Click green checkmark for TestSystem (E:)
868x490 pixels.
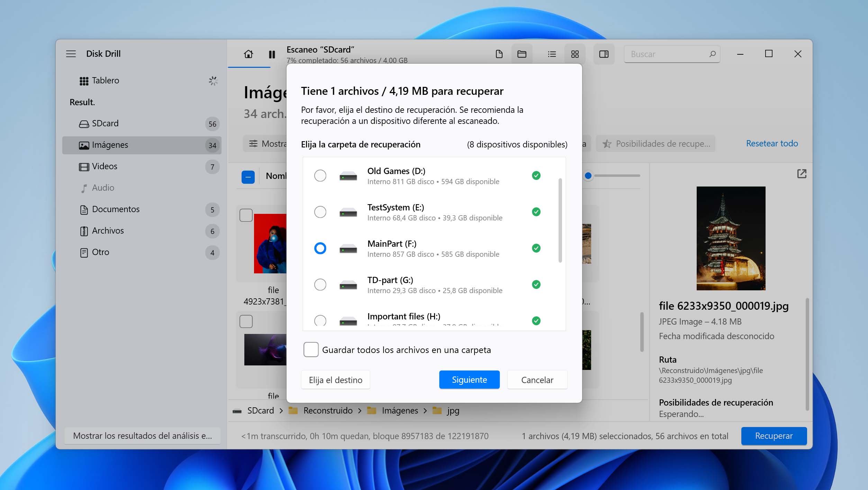(536, 212)
